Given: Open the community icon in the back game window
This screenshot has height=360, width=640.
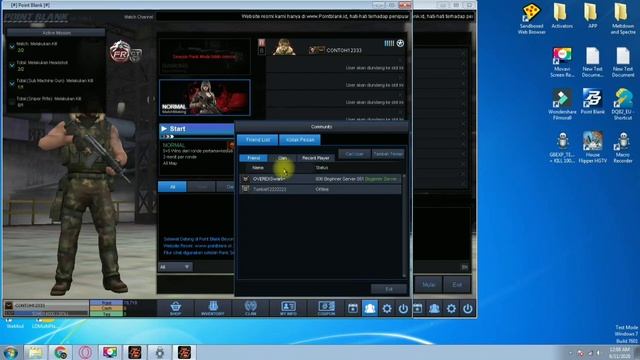Looking at the screenshot, I should (434, 309).
